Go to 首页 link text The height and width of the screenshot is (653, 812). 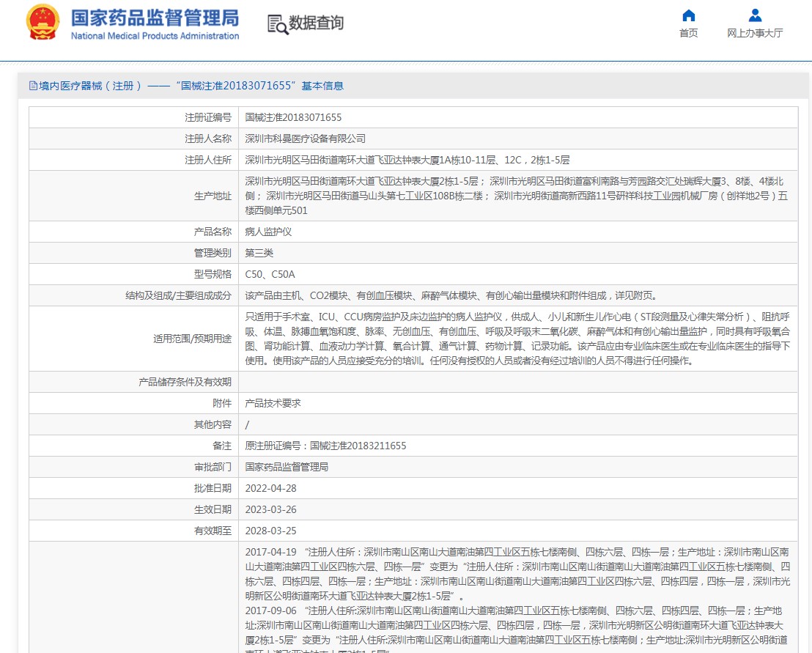(x=688, y=33)
